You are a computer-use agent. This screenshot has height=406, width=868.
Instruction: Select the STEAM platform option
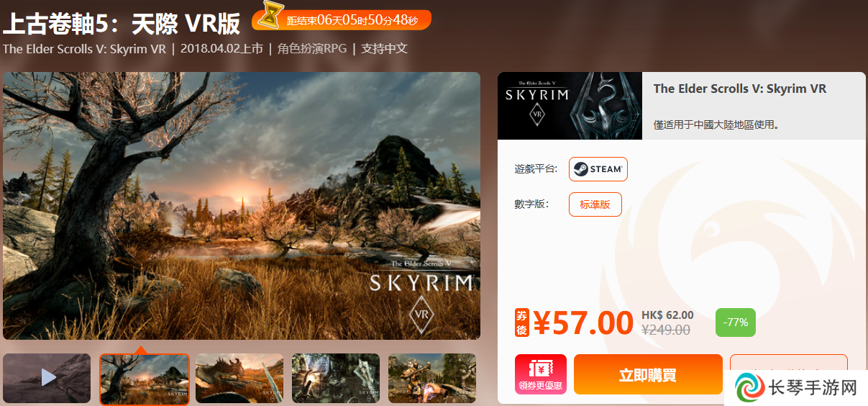(x=598, y=169)
